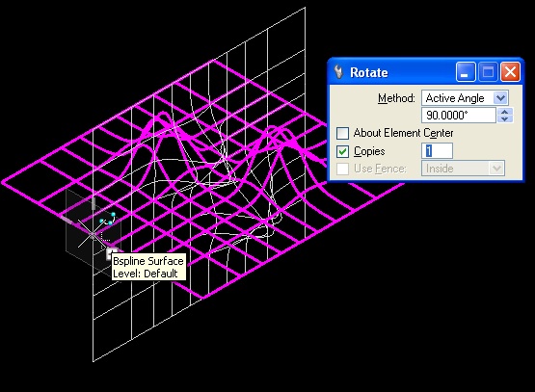This screenshot has width=535, height=392.
Task: Select the white vertical grid plane's lower corner
Action: (93, 361)
